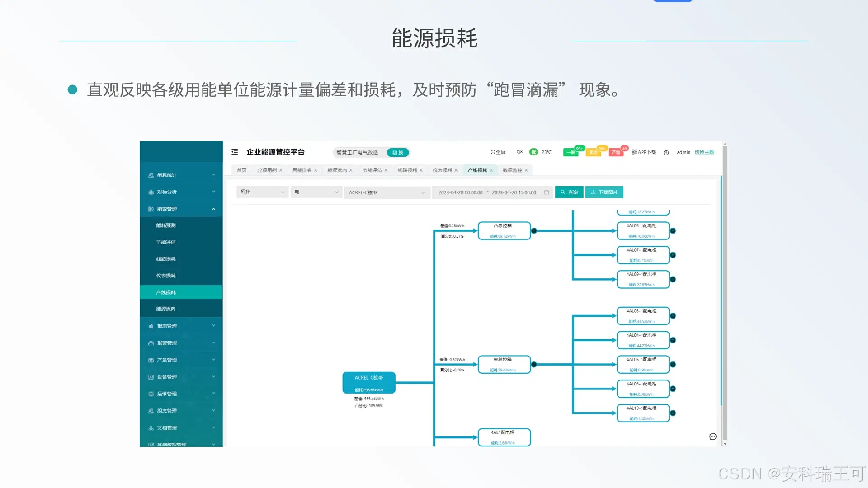Click the 下载图片 download button
868x488 pixels.
click(x=604, y=192)
